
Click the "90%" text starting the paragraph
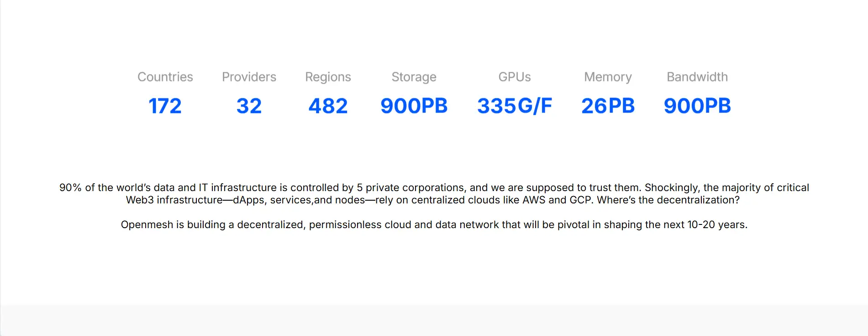pos(70,187)
